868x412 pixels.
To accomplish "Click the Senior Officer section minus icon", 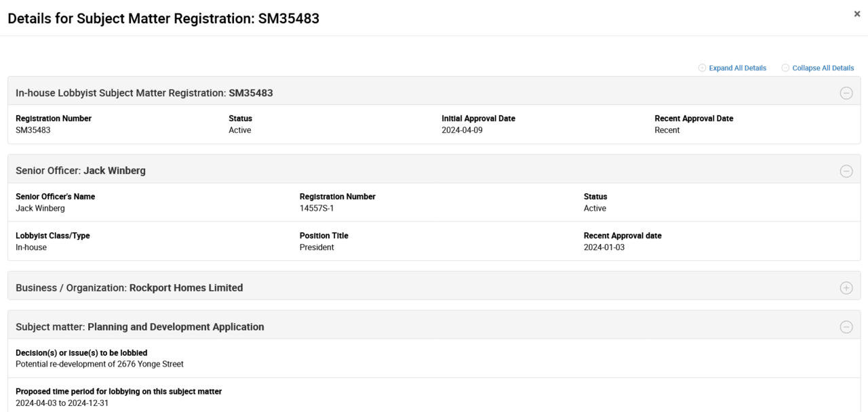I will pos(846,171).
